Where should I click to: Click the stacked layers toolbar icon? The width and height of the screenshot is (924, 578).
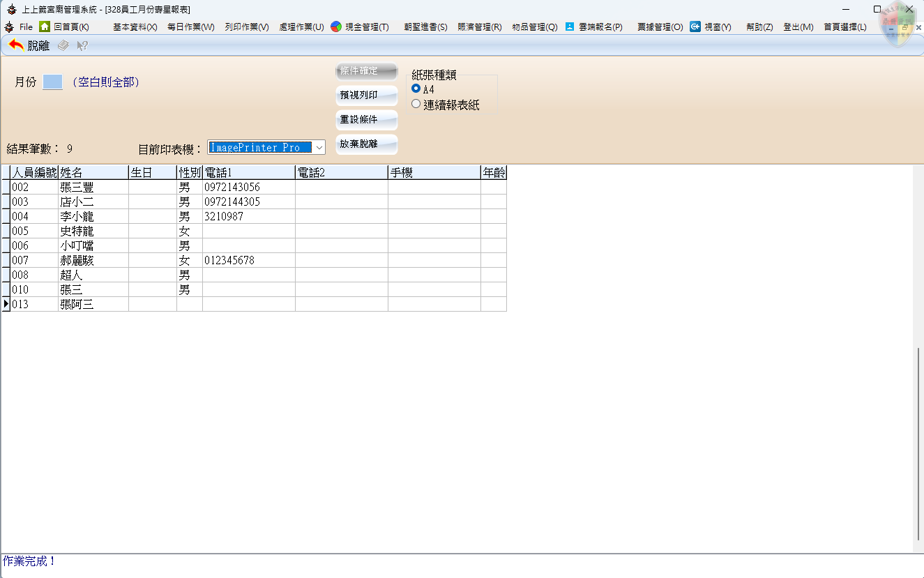[63, 45]
